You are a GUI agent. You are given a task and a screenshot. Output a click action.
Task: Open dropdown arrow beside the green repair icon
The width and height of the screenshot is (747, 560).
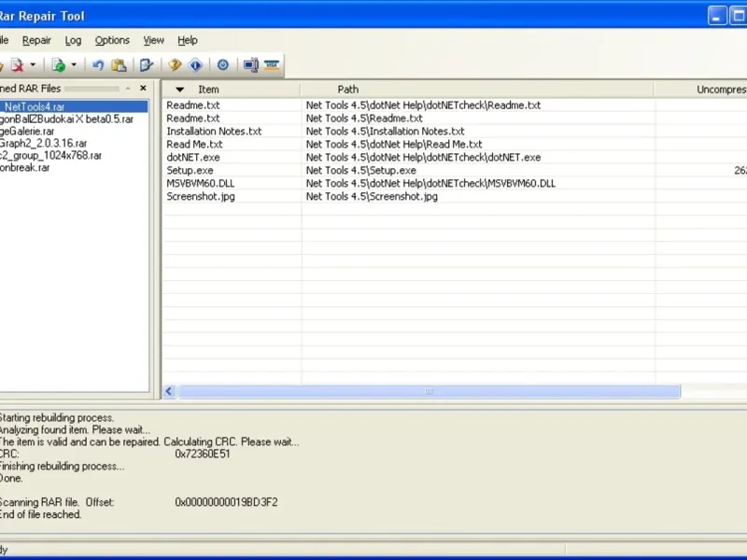(x=75, y=65)
